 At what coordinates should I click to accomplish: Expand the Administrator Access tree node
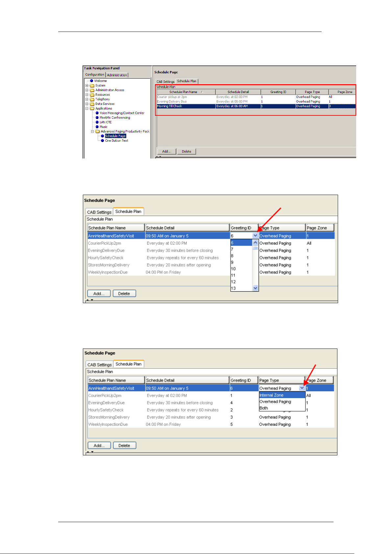click(x=87, y=90)
